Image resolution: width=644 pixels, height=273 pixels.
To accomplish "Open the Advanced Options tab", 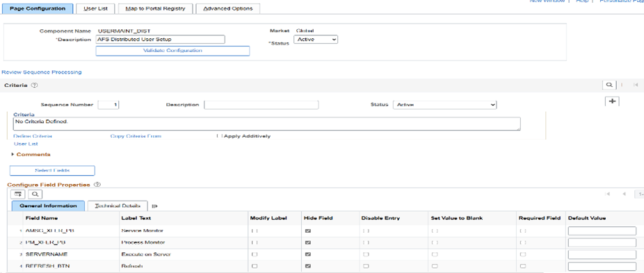I will [x=228, y=8].
